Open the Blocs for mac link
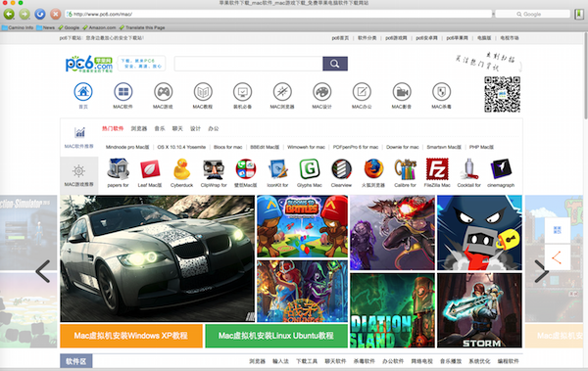 pos(228,147)
